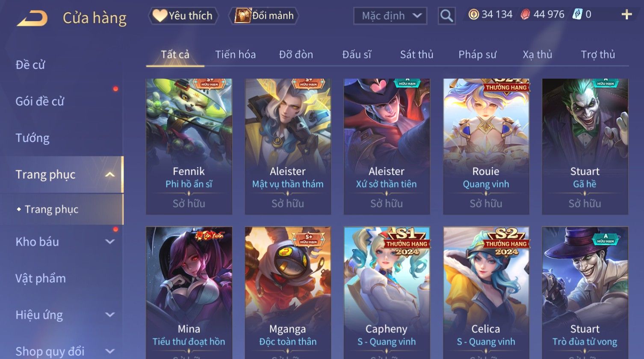Switch to the Tiến hóa tab
644x359 pixels.
click(x=235, y=55)
